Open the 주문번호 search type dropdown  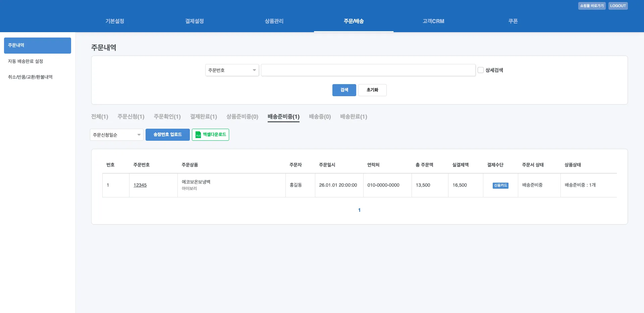pos(232,70)
